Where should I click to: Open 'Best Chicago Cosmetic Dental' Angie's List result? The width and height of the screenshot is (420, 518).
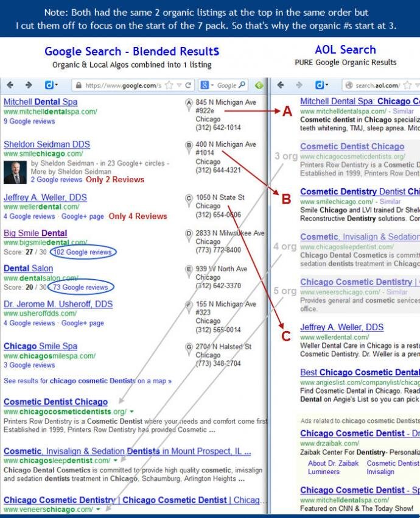point(360,372)
